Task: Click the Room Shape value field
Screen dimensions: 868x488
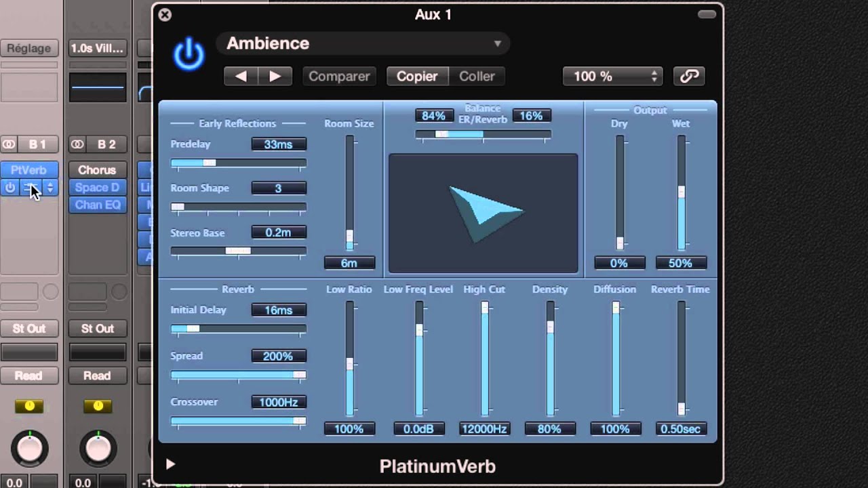Action: [279, 188]
